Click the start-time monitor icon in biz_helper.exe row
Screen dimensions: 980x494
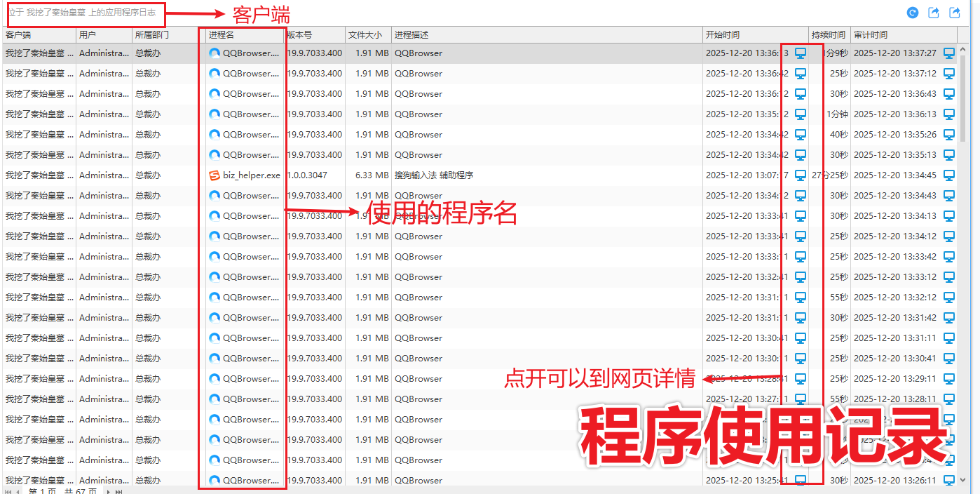[x=800, y=175]
